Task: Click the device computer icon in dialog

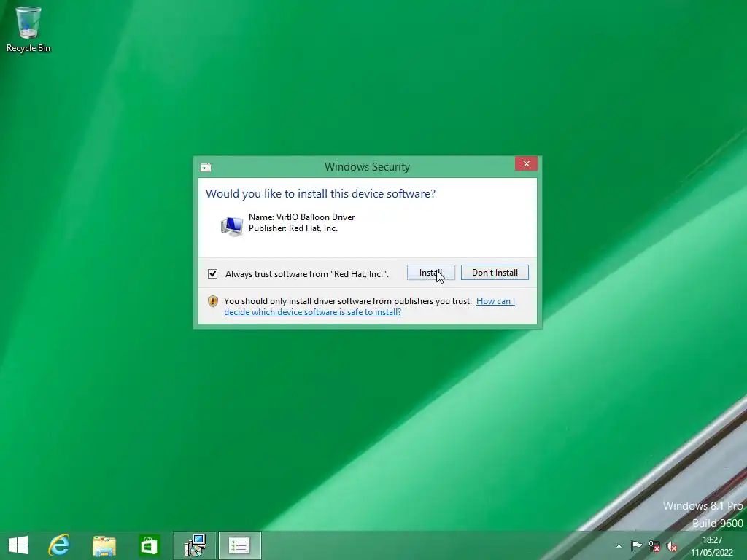Action: click(231, 226)
